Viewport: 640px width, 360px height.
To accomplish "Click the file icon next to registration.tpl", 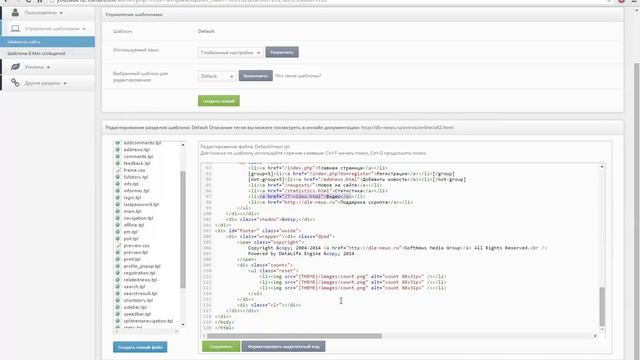I will point(118,273).
